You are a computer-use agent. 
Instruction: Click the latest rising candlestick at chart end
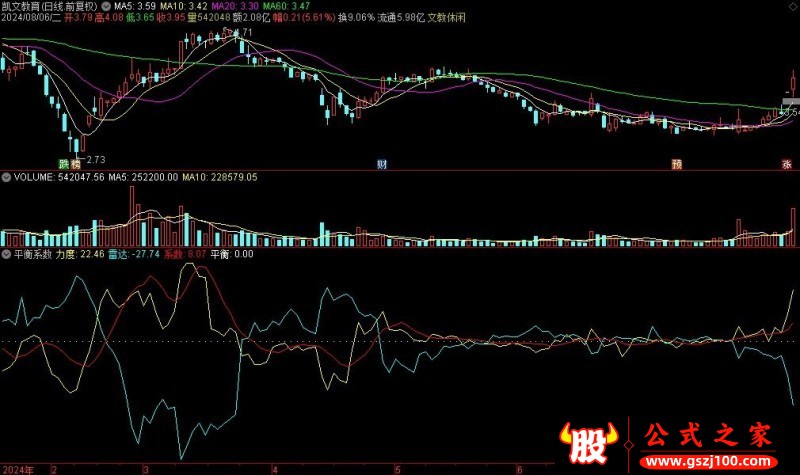(x=793, y=84)
